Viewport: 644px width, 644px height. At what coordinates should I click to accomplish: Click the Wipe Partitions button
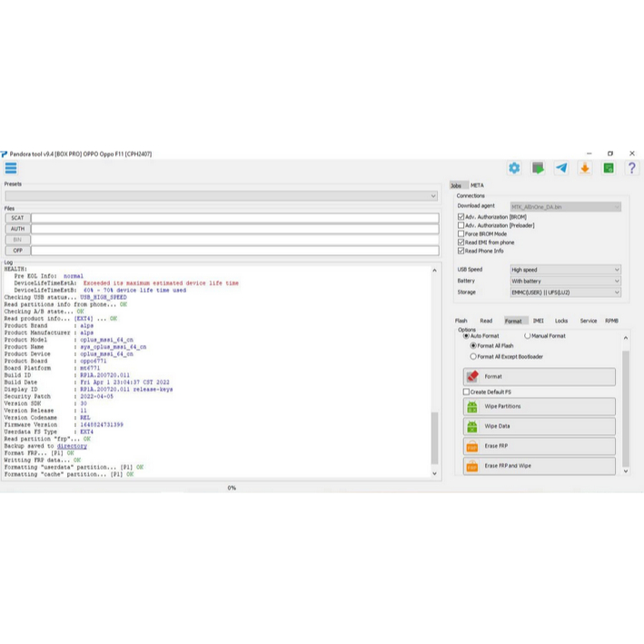[540, 407]
